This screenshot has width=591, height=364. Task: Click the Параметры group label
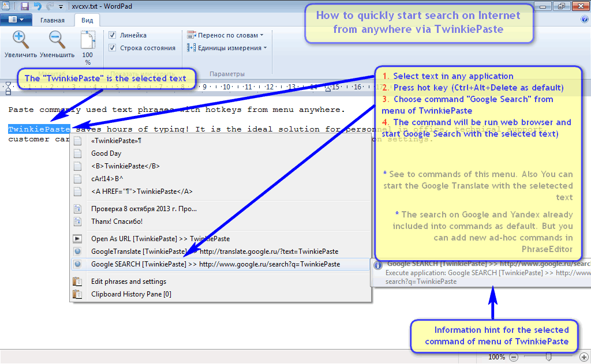tap(227, 74)
